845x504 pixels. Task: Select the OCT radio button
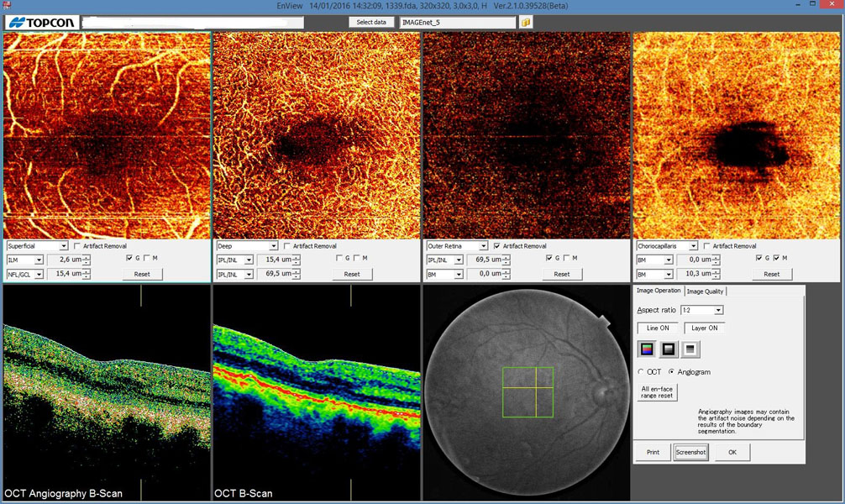(642, 371)
